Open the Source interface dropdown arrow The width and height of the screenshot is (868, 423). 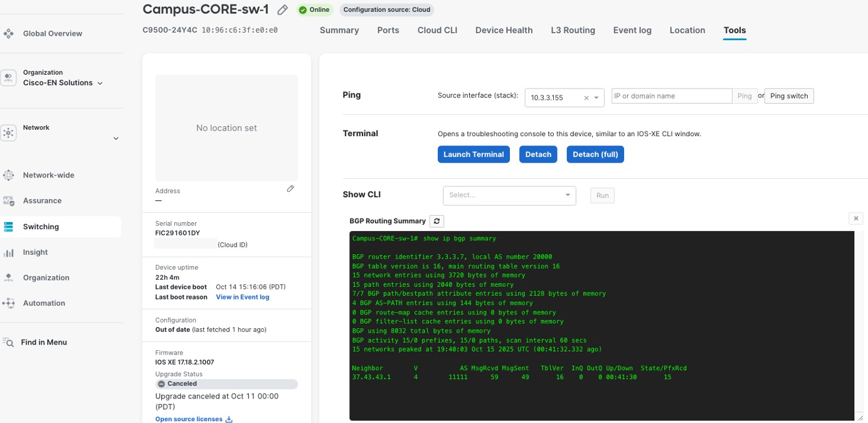click(x=597, y=98)
